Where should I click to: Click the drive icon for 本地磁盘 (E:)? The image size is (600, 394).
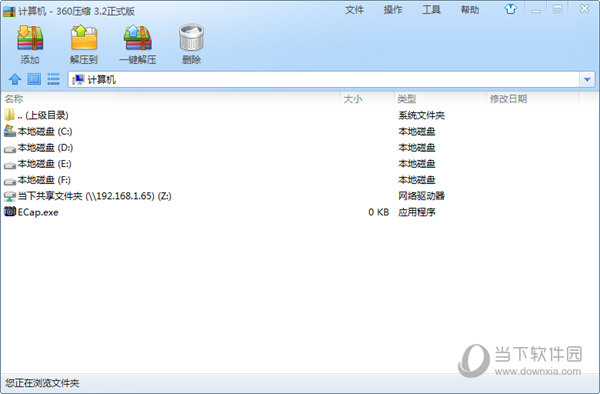(x=10, y=165)
